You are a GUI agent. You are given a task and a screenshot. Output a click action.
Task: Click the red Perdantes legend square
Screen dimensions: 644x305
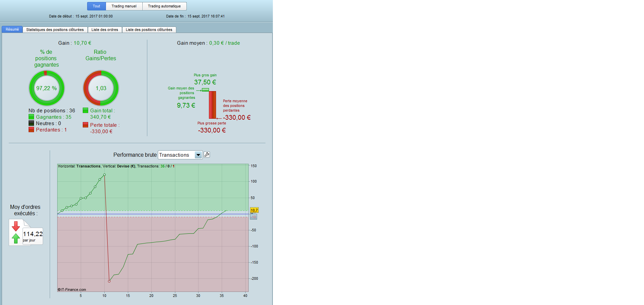pyautogui.click(x=31, y=129)
